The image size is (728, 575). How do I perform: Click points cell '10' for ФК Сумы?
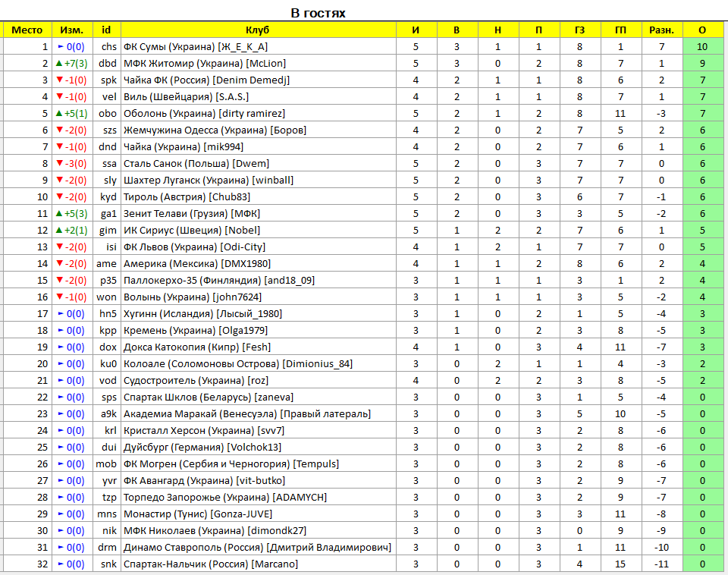[702, 47]
